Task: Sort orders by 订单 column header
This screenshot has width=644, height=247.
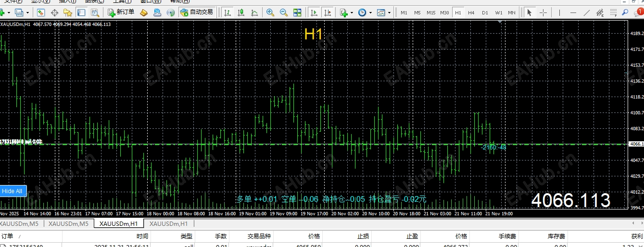Action: (x=31, y=236)
